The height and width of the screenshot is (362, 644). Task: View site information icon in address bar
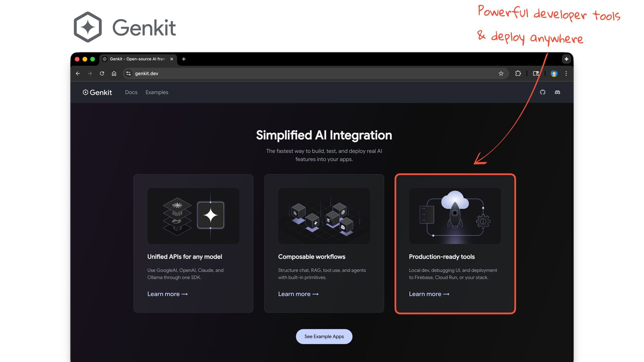(x=128, y=73)
